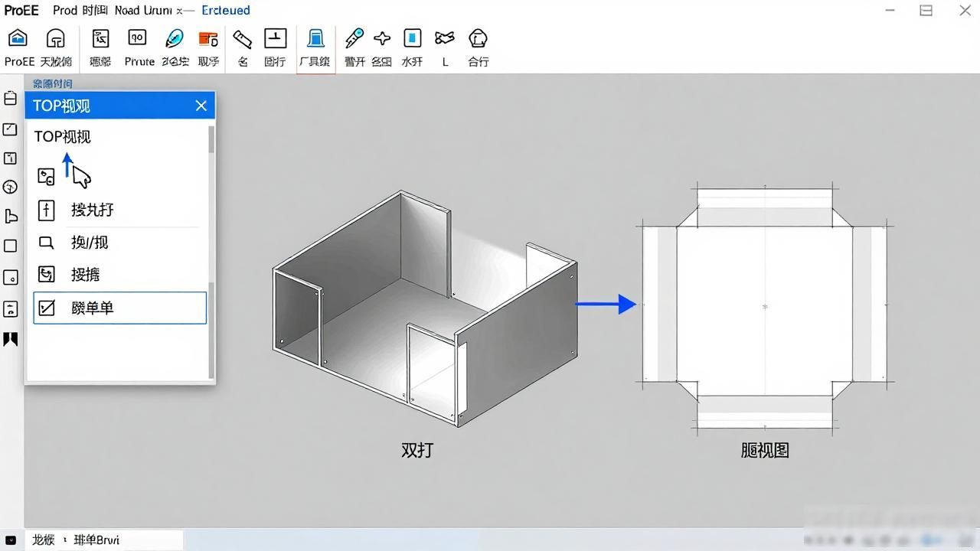Click the head-shaped icon at toolbar end
This screenshot has height=551, width=980.
pos(478,38)
